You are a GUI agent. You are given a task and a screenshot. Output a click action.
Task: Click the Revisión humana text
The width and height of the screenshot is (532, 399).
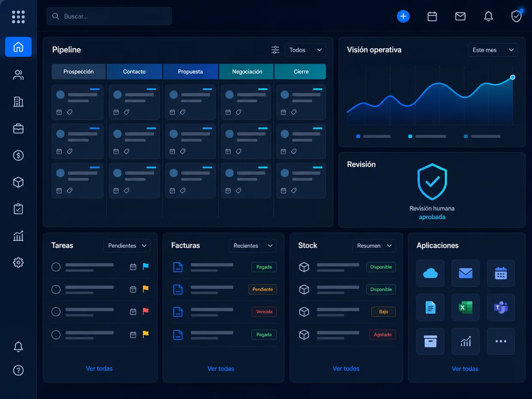click(432, 209)
